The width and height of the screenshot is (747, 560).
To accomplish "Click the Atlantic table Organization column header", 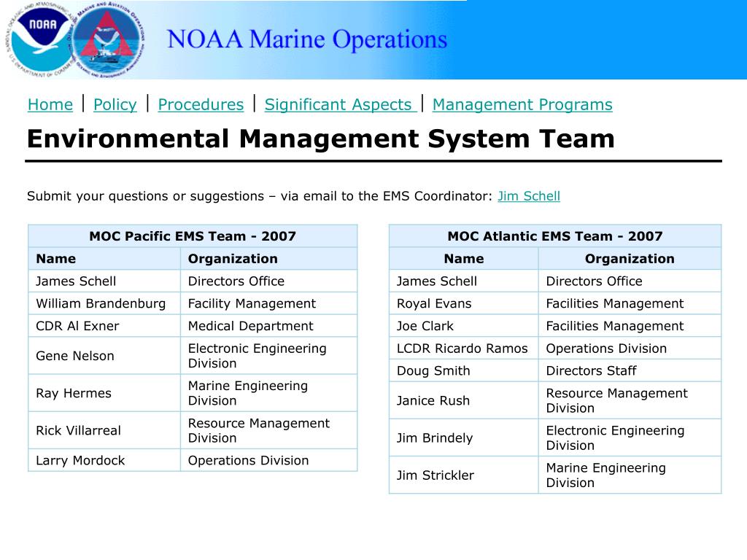I will click(630, 259).
